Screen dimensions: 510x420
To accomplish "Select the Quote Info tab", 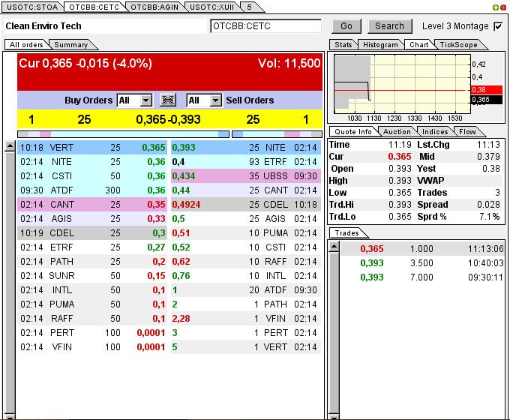I will pyautogui.click(x=353, y=131).
